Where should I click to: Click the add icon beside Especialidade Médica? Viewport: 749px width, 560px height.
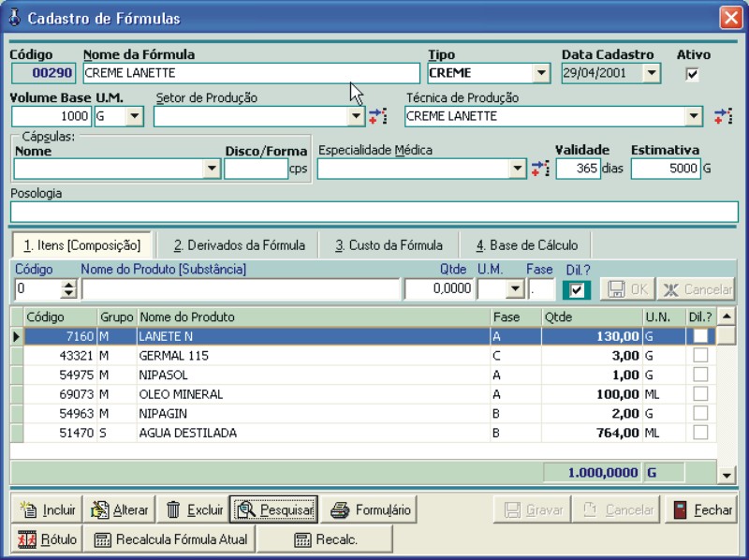(540, 169)
